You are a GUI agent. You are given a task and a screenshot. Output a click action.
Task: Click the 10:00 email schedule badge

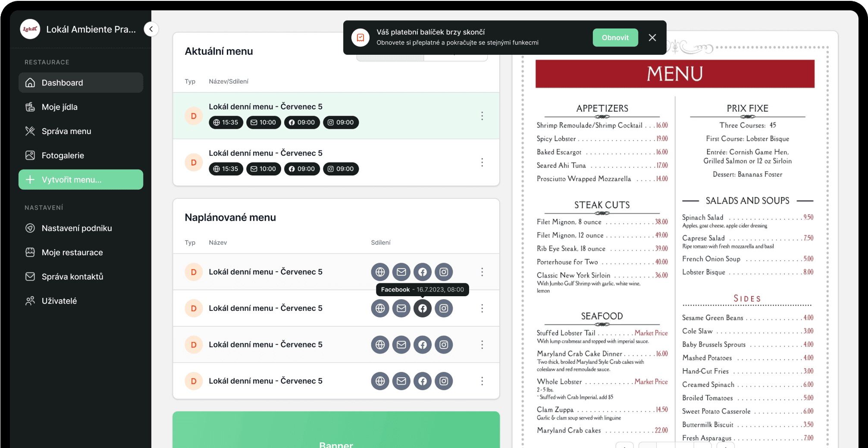click(263, 122)
